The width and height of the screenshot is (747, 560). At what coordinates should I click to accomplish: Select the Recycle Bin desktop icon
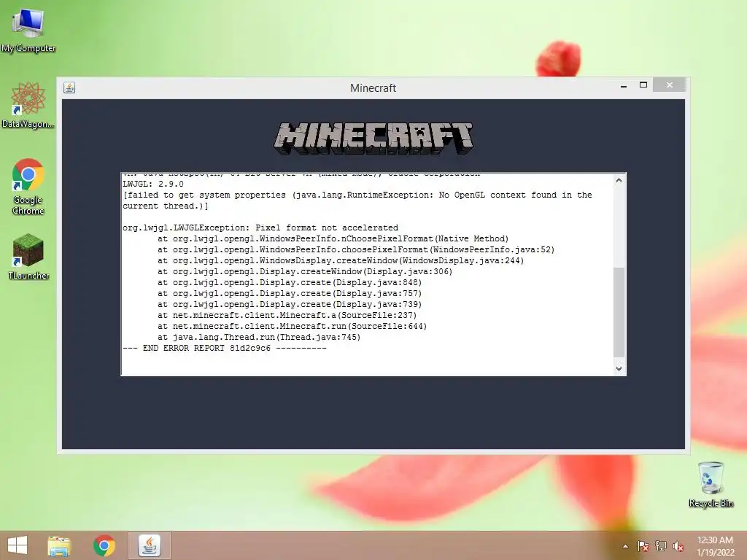(x=711, y=484)
